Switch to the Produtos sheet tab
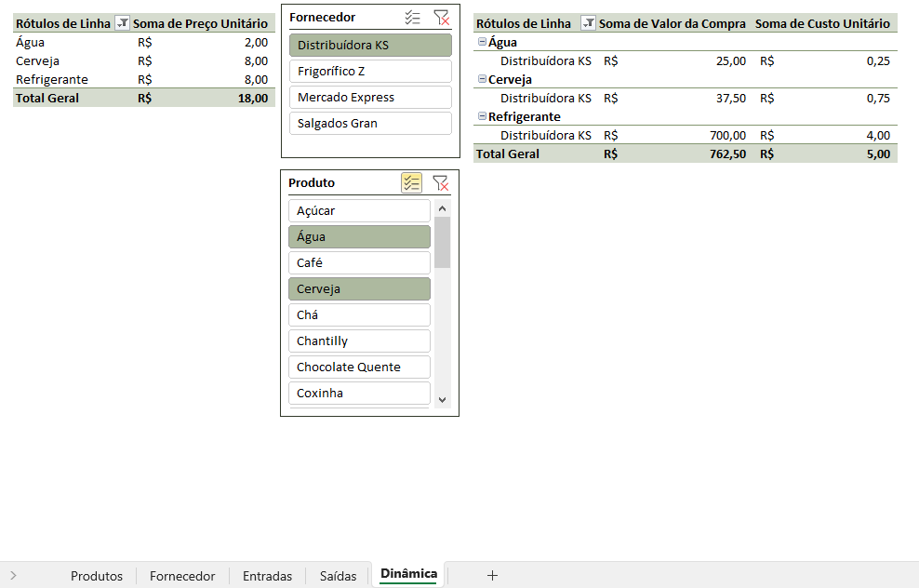This screenshot has height=588, width=919. (97, 576)
